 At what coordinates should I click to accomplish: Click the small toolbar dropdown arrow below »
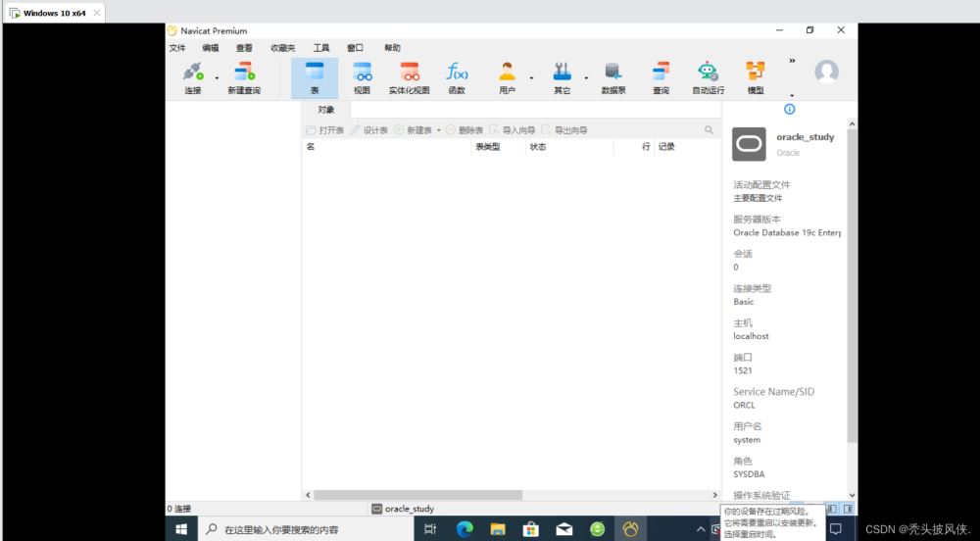792,96
